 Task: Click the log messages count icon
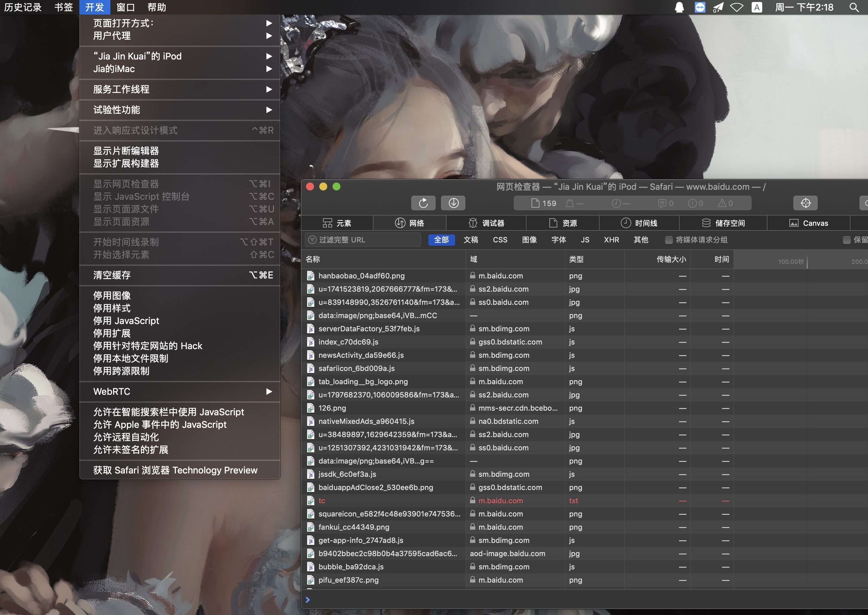coord(662,203)
